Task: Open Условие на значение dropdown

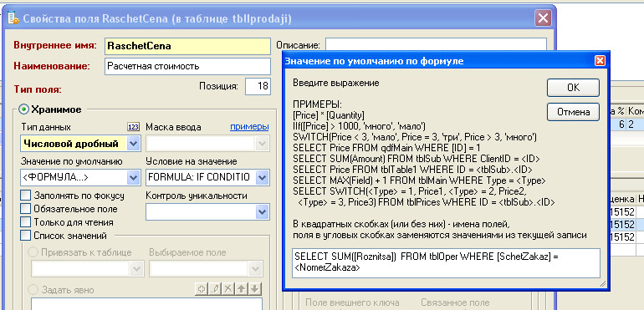Action: point(262,177)
